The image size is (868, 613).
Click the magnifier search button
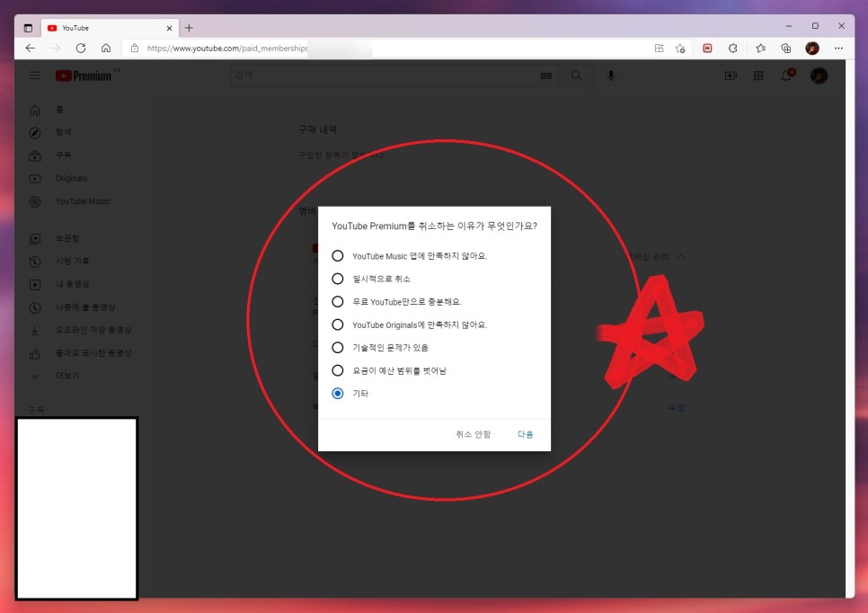pyautogui.click(x=576, y=76)
